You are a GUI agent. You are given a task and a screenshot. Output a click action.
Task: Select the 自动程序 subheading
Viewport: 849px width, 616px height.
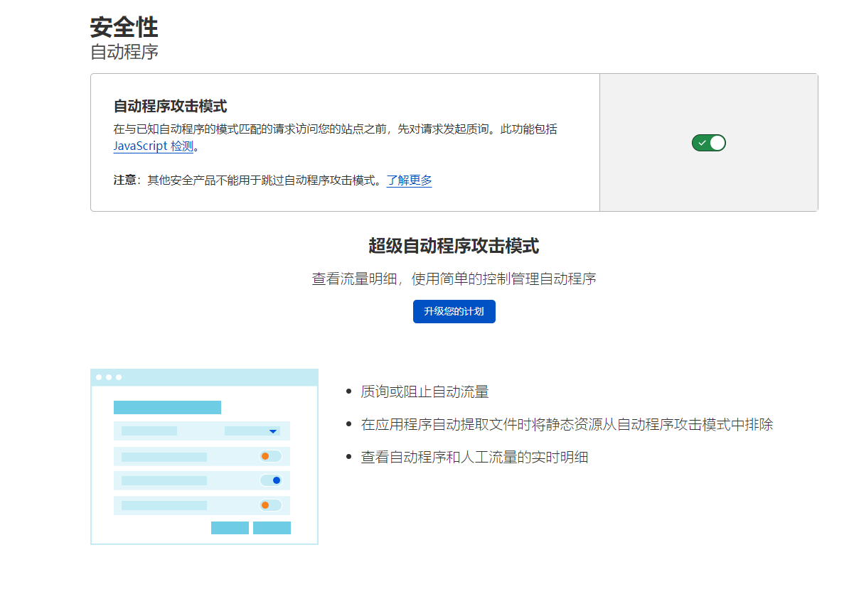(x=124, y=52)
